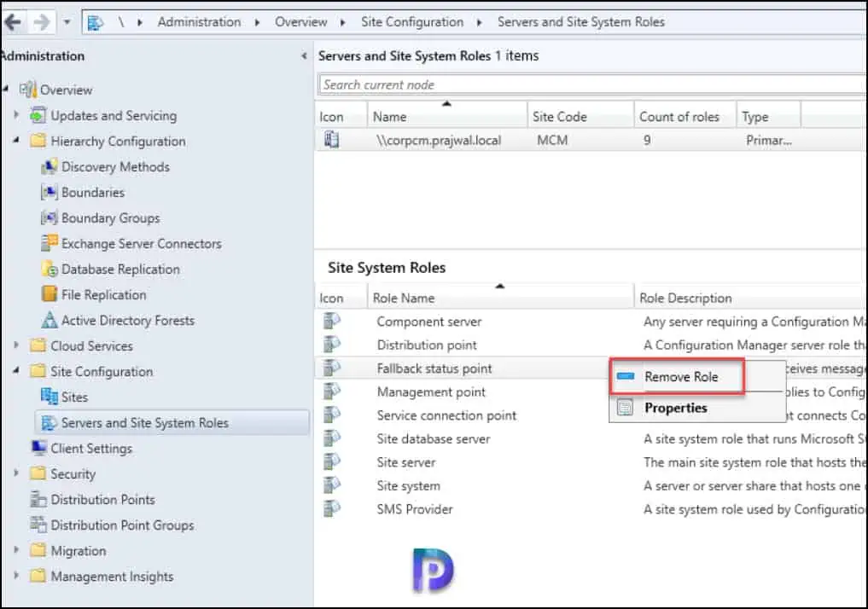Expand the Security node

(16, 473)
